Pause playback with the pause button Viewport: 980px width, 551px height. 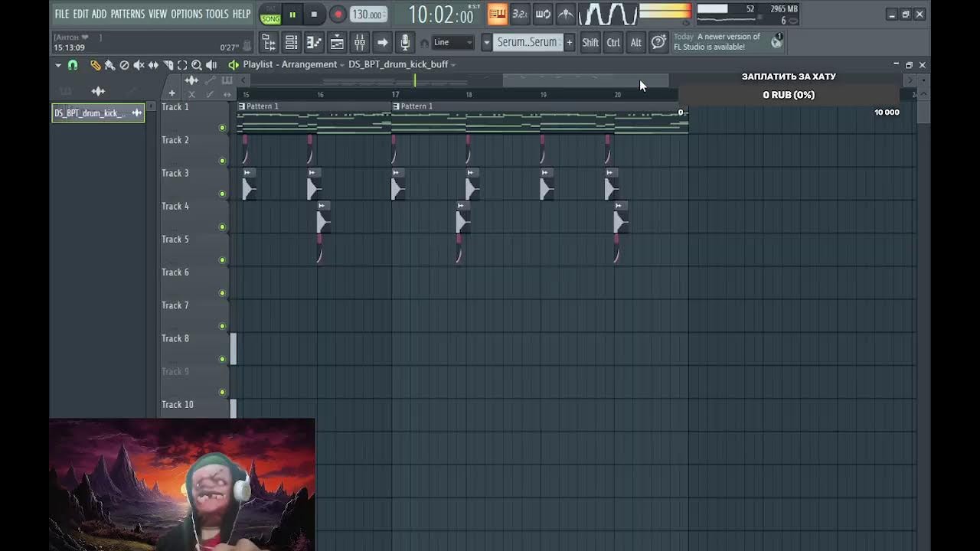click(x=292, y=15)
